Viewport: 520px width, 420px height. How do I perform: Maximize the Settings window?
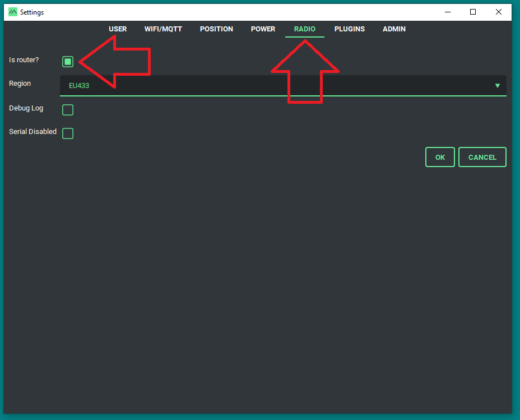473,12
